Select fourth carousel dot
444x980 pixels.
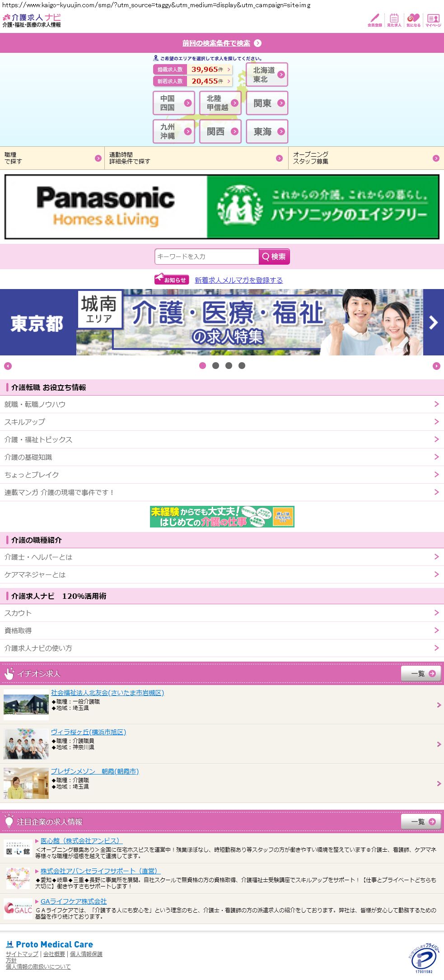pos(242,366)
